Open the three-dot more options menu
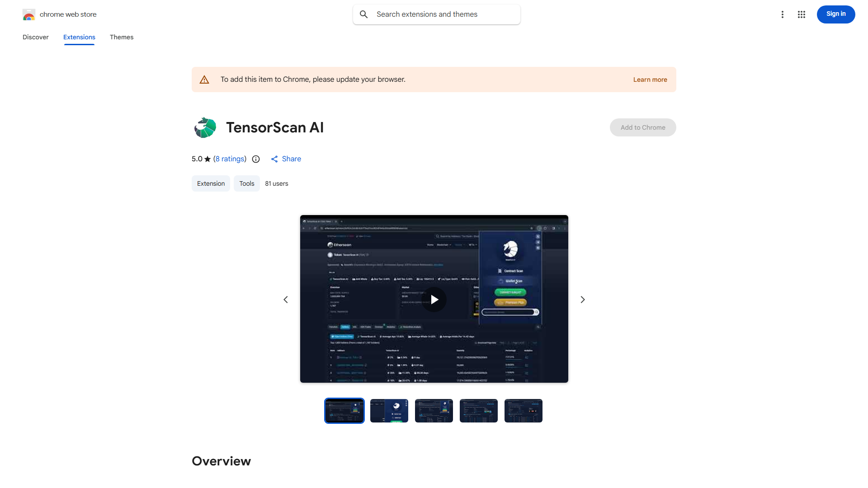The image size is (868, 488). pyautogui.click(x=783, y=14)
